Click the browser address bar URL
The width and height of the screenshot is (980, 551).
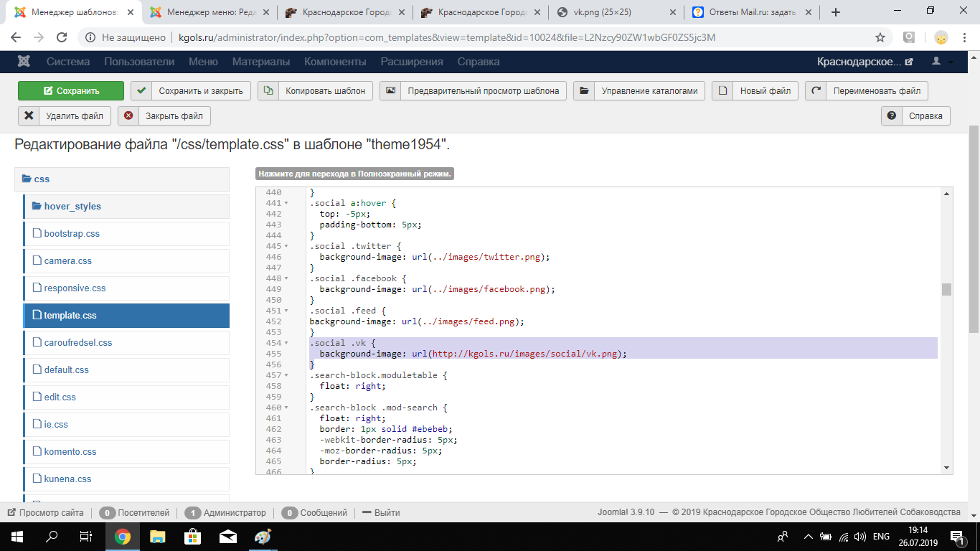(x=447, y=37)
